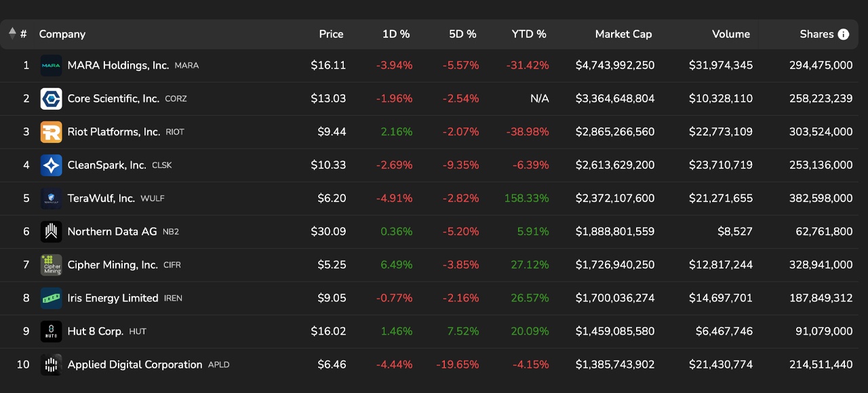The height and width of the screenshot is (393, 868).
Task: Select the Applied Digital Corporation row name
Action: (x=135, y=365)
